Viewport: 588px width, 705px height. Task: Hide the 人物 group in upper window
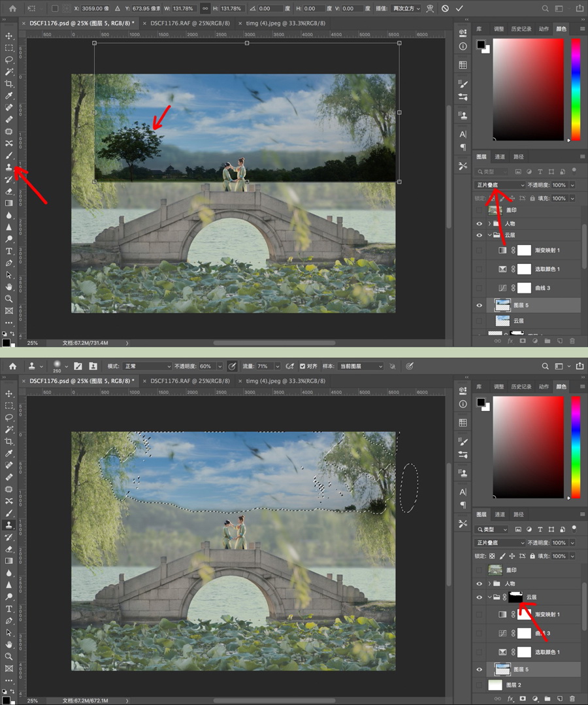[479, 223]
